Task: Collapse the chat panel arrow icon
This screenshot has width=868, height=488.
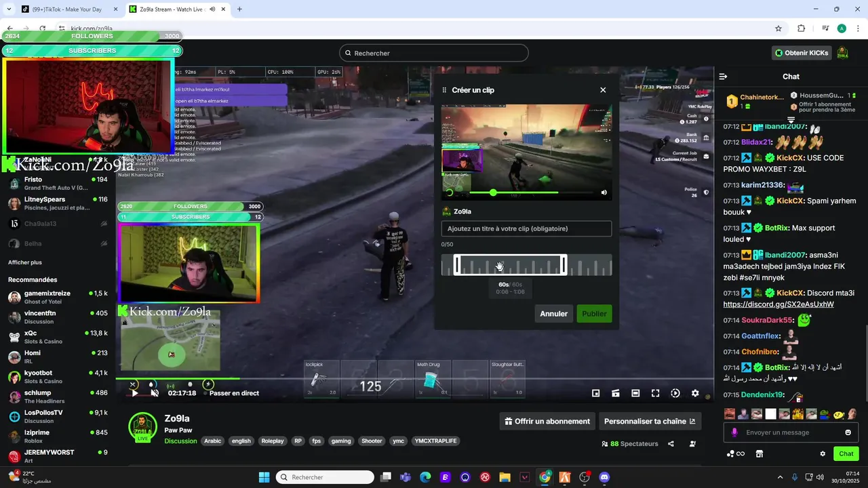Action: click(723, 77)
